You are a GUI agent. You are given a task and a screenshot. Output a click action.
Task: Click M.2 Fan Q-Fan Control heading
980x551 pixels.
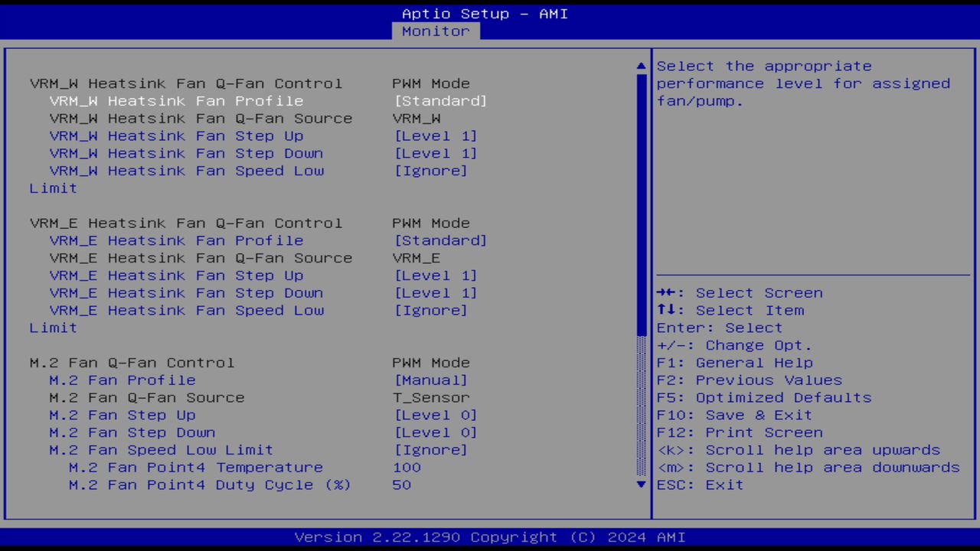click(132, 364)
